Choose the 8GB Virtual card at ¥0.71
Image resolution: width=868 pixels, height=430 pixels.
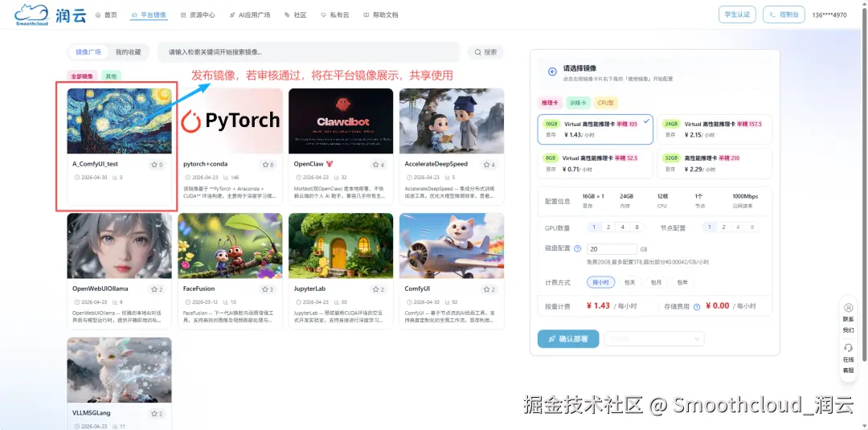[595, 163]
